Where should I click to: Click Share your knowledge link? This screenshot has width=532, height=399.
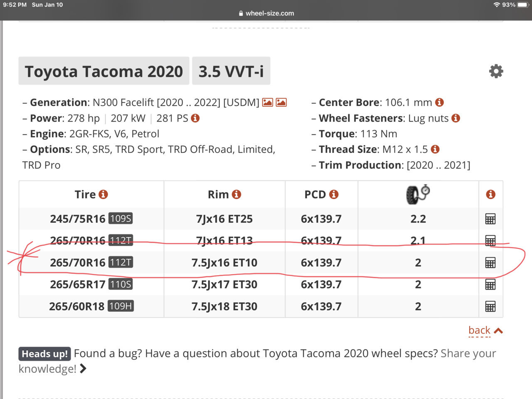[x=257, y=361]
